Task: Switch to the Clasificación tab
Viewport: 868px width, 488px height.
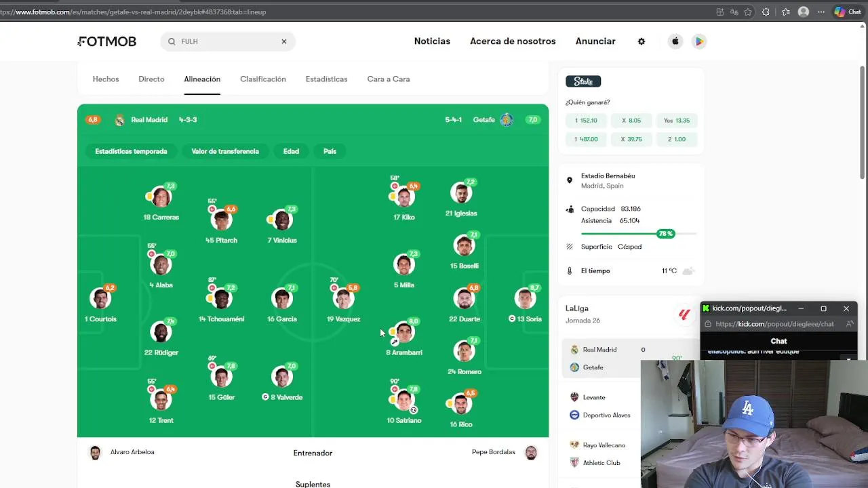Action: coord(263,79)
